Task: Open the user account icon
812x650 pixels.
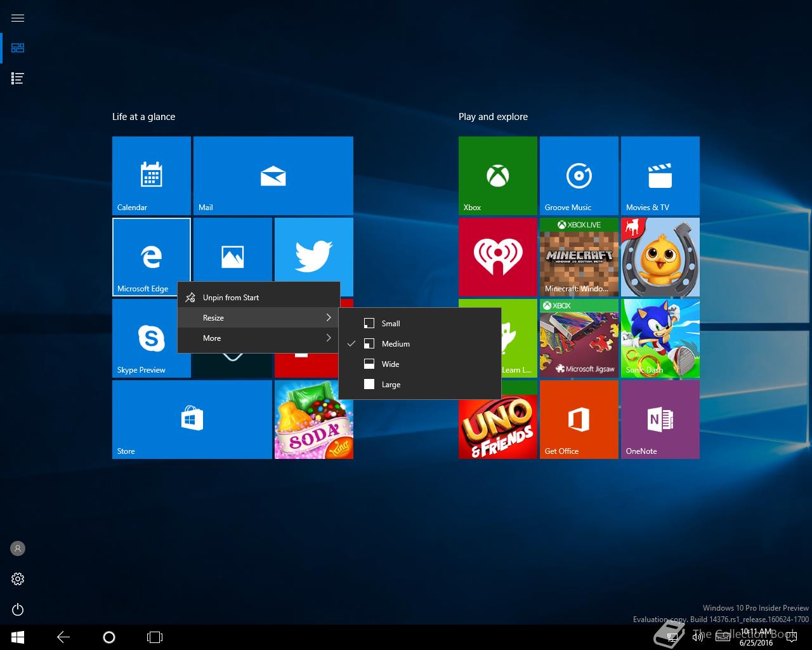Action: coord(18,548)
